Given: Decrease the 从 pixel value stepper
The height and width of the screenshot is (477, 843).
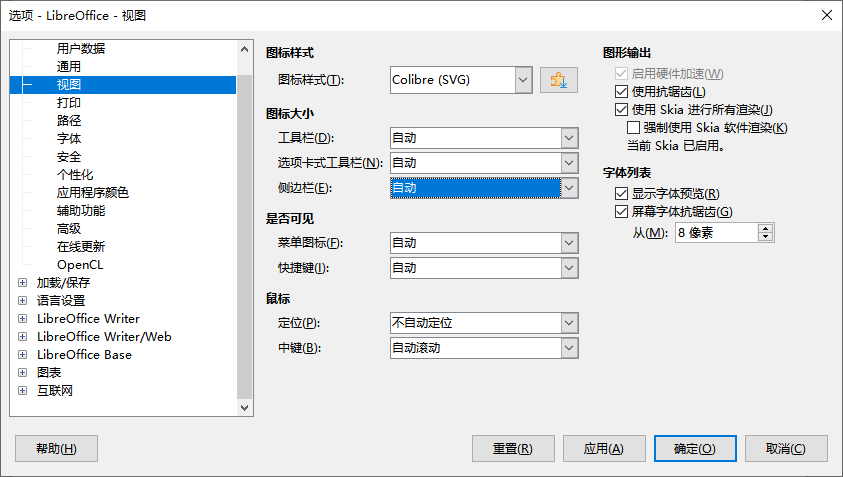Looking at the screenshot, I should pyautogui.click(x=766, y=237).
